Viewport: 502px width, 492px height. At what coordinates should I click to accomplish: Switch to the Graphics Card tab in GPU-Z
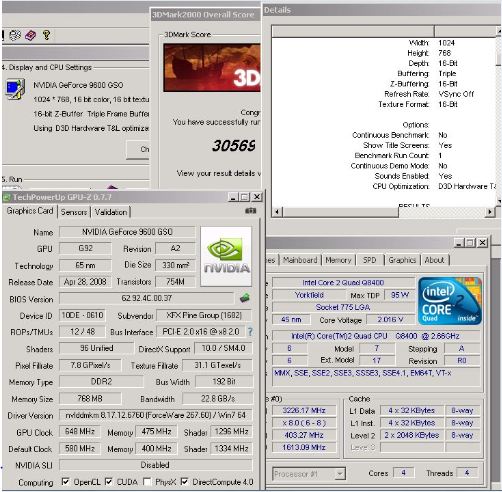tap(30, 211)
